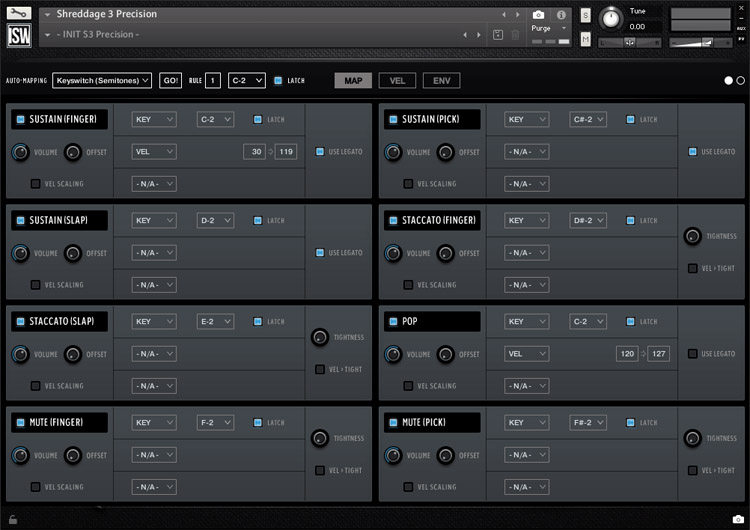Viewport: 750px width, 530px height.
Task: Open the Mute (Pick) F#-2 key dropdown
Action: click(x=588, y=422)
